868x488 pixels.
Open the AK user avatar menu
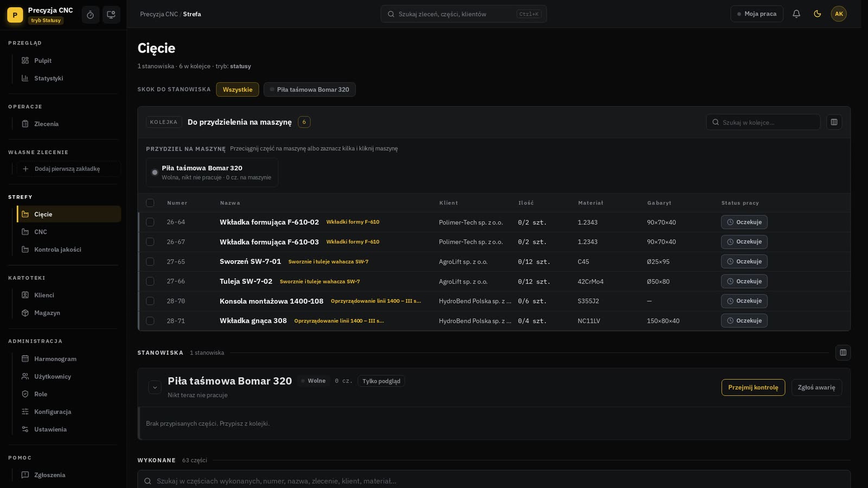click(839, 14)
